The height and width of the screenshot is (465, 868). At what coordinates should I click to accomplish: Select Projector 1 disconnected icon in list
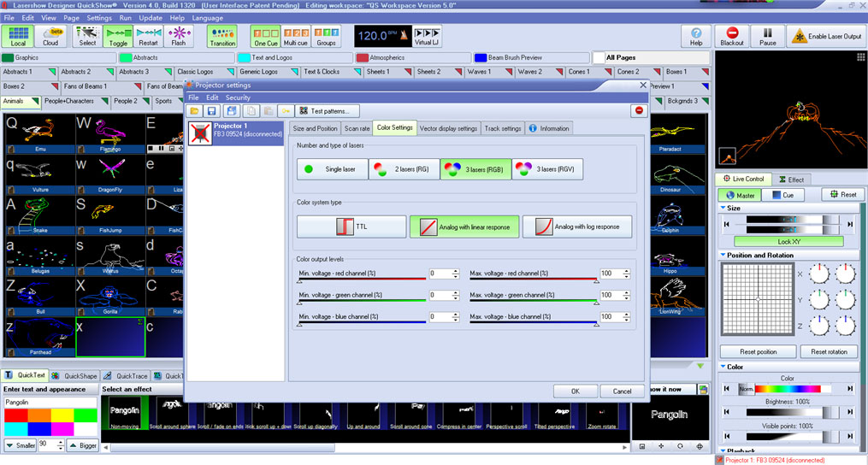[x=200, y=133]
